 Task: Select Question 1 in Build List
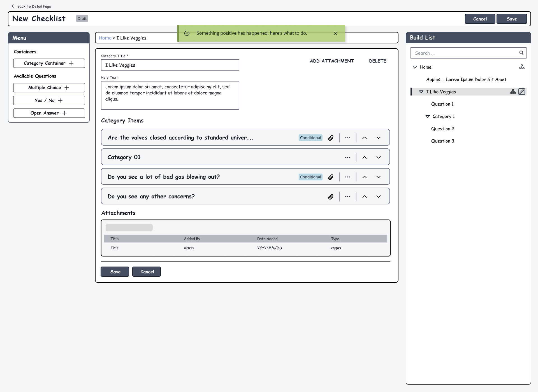tap(442, 104)
